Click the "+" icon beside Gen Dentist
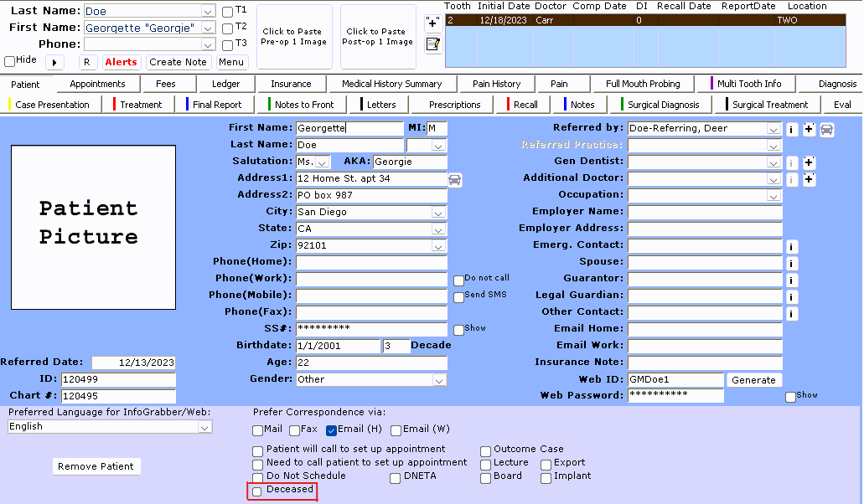This screenshot has width=864, height=504. pyautogui.click(x=807, y=162)
